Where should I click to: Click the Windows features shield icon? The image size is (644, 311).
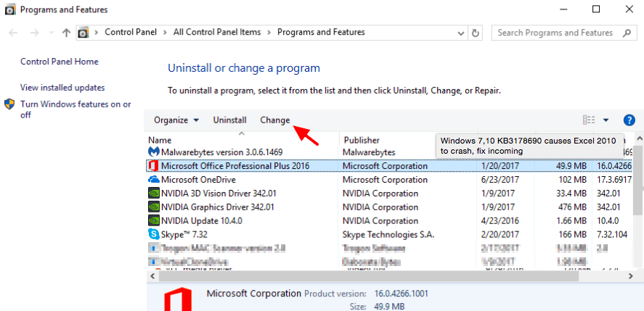click(x=9, y=104)
